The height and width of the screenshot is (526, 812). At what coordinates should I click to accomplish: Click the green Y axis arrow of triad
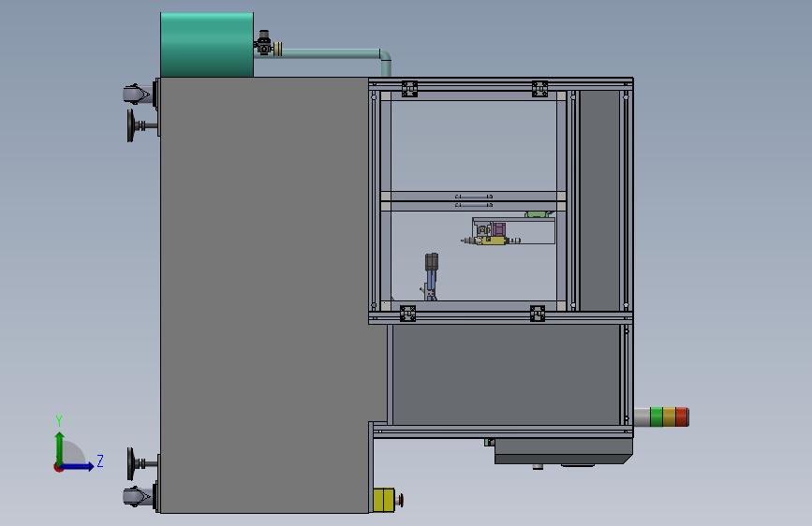pos(60,448)
